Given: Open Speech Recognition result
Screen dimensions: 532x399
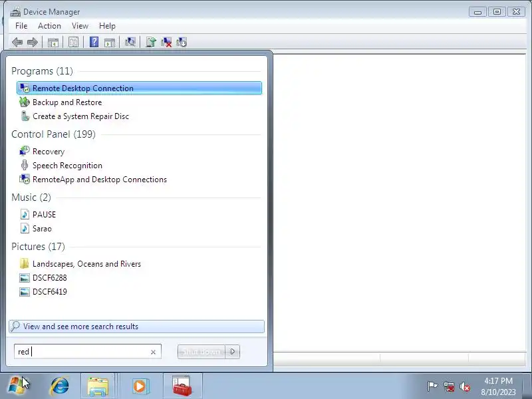Looking at the screenshot, I should pyautogui.click(x=139, y=165).
